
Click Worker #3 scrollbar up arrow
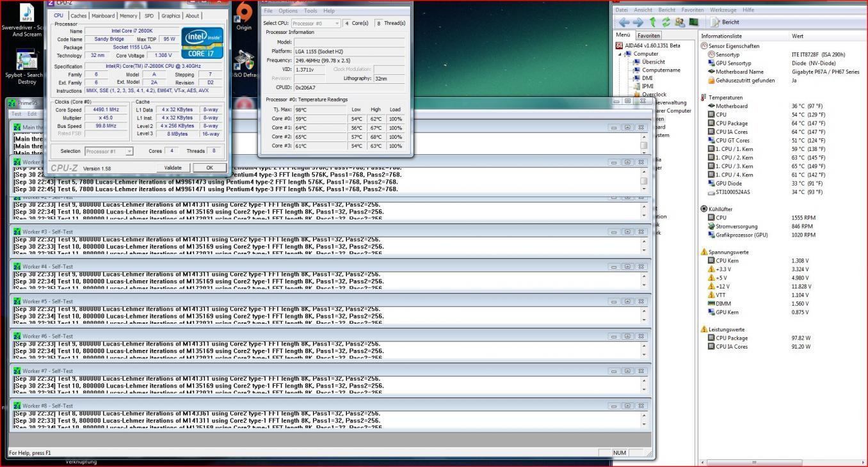coord(643,241)
